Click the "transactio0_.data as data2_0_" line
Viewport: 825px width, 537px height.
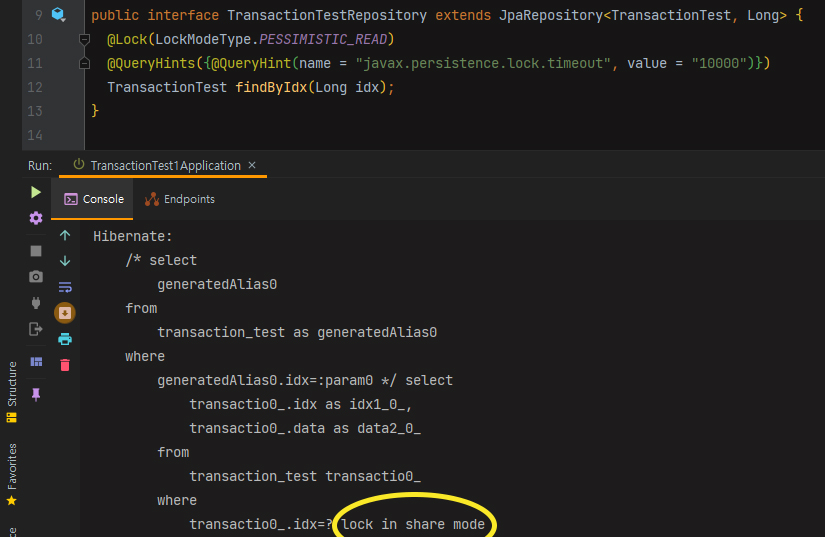coord(305,429)
